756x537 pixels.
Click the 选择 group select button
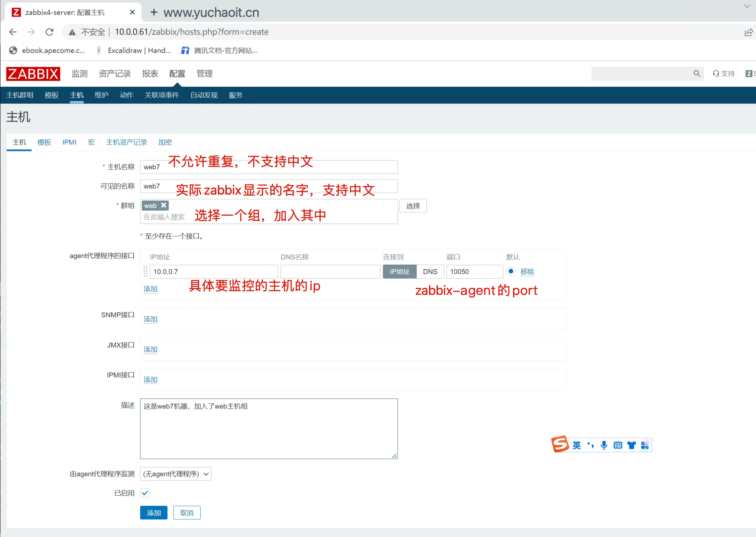[x=413, y=206]
